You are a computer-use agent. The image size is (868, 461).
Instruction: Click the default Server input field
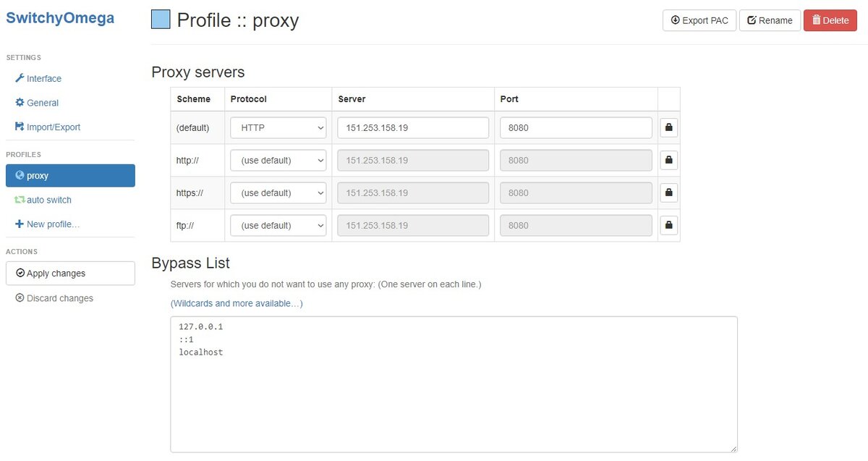click(x=413, y=127)
